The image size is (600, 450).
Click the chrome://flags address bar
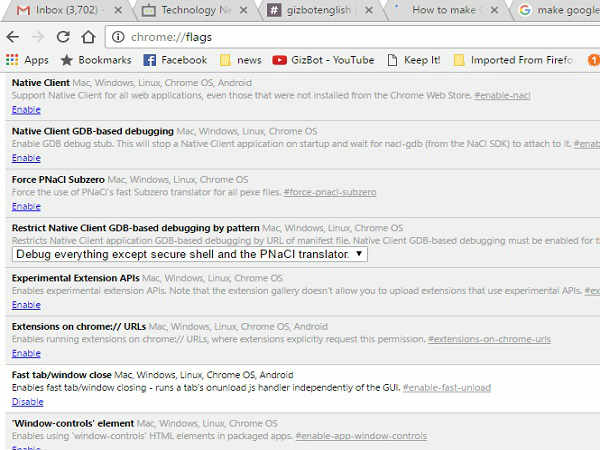pyautogui.click(x=300, y=37)
